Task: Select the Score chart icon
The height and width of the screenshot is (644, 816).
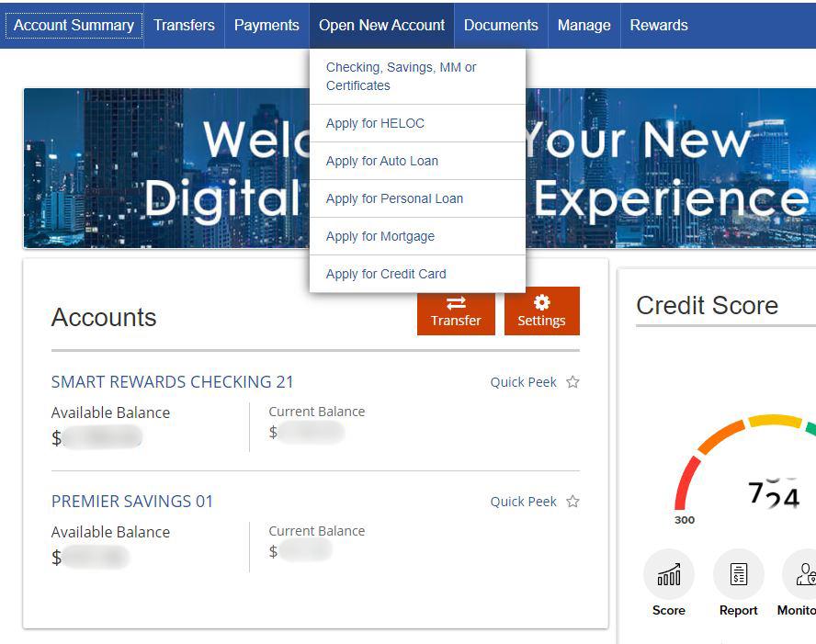Action: [668, 574]
